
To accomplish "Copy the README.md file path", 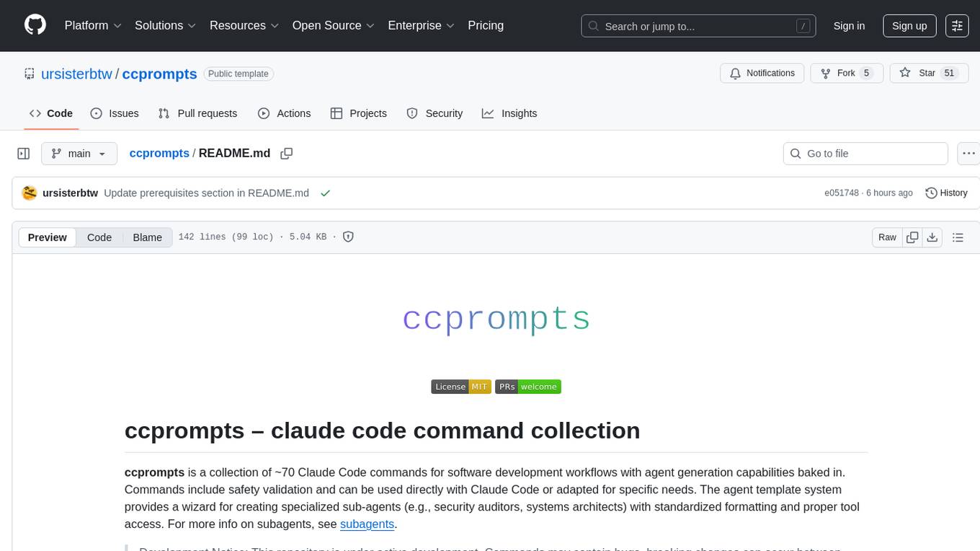I will pyautogui.click(x=287, y=154).
